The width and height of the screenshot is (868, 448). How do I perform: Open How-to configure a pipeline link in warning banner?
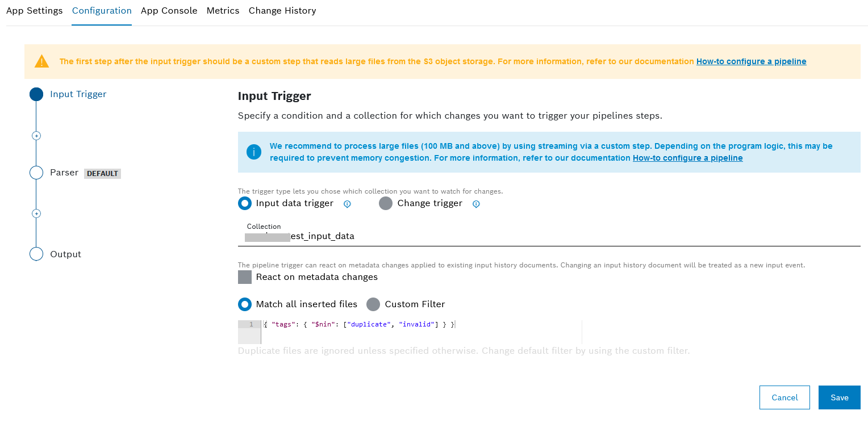click(751, 61)
